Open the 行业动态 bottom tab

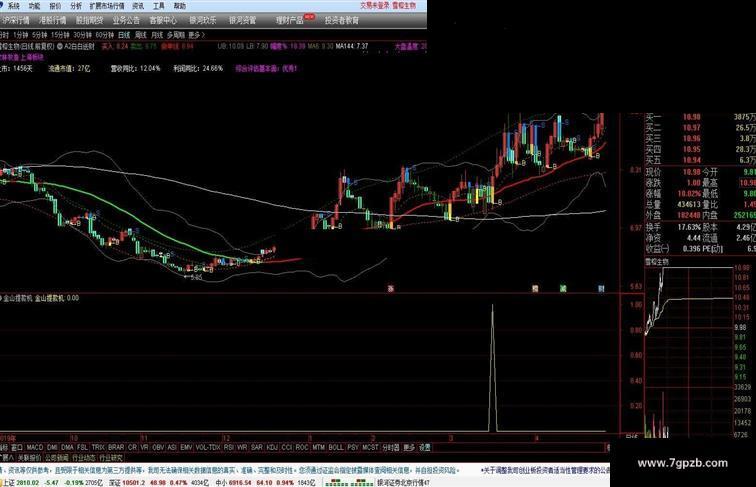(84, 458)
